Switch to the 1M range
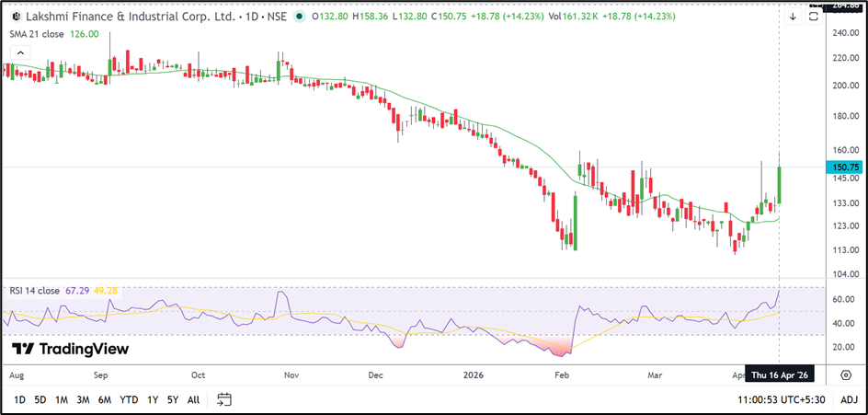This screenshot has height=415, width=868. pyautogui.click(x=62, y=399)
